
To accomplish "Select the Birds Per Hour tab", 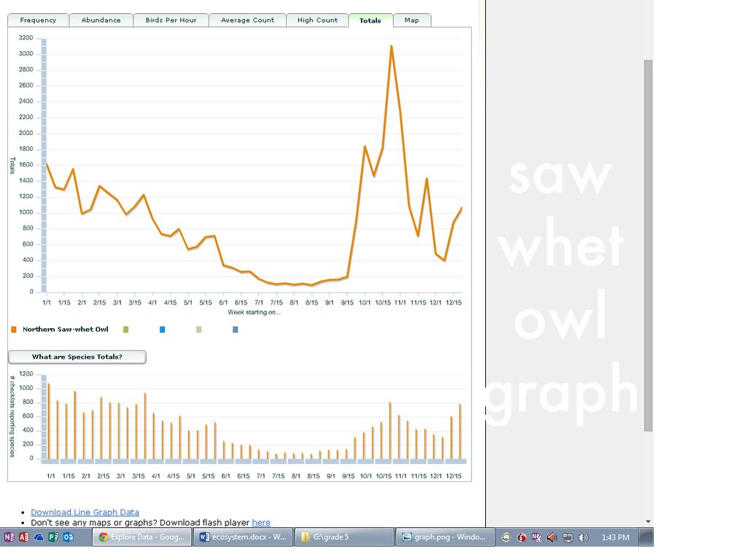I will click(171, 20).
